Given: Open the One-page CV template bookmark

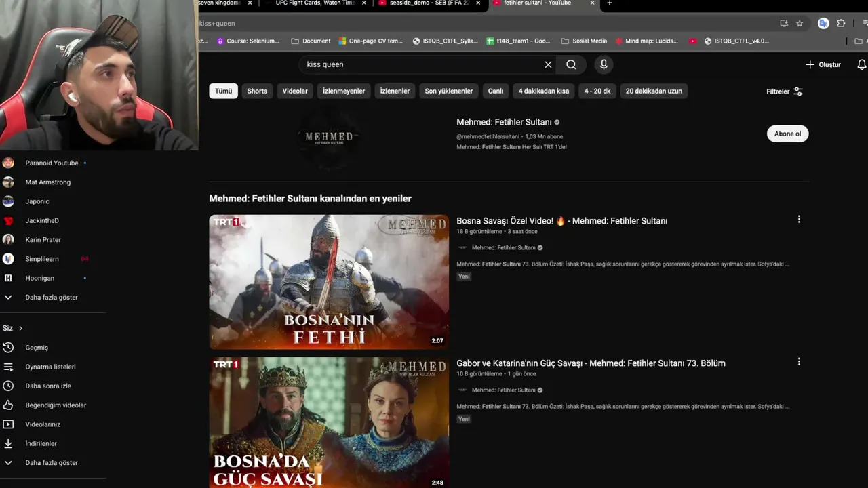Looking at the screenshot, I should pos(371,41).
